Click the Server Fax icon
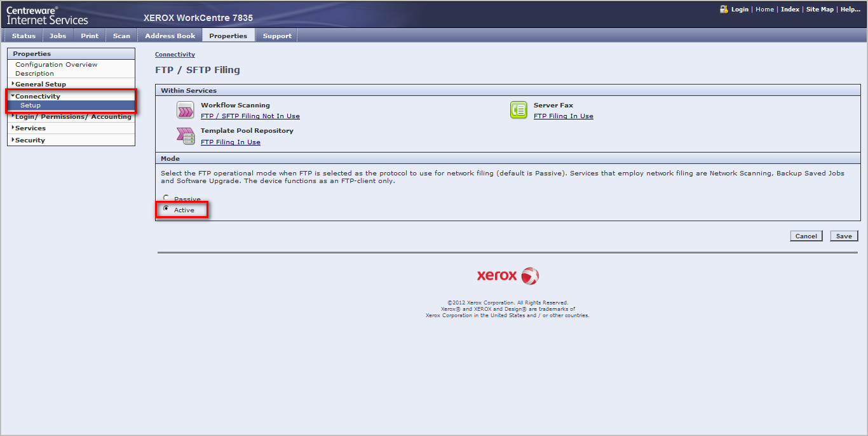This screenshot has width=868, height=436. [x=519, y=110]
